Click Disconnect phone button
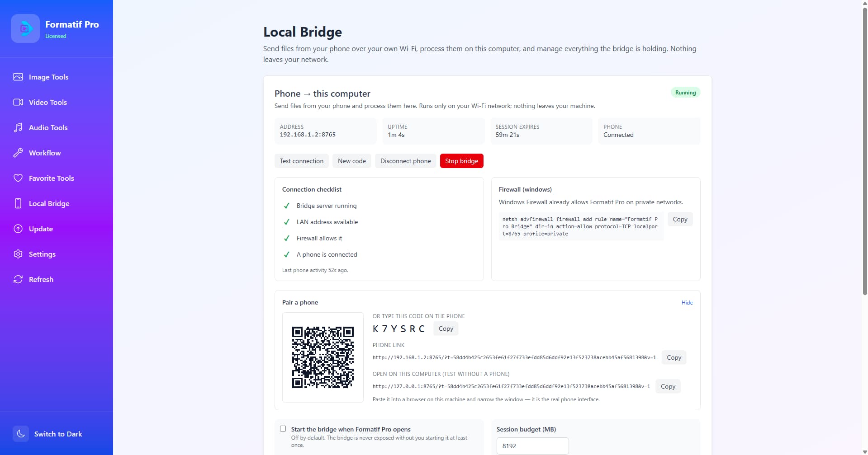 406,161
